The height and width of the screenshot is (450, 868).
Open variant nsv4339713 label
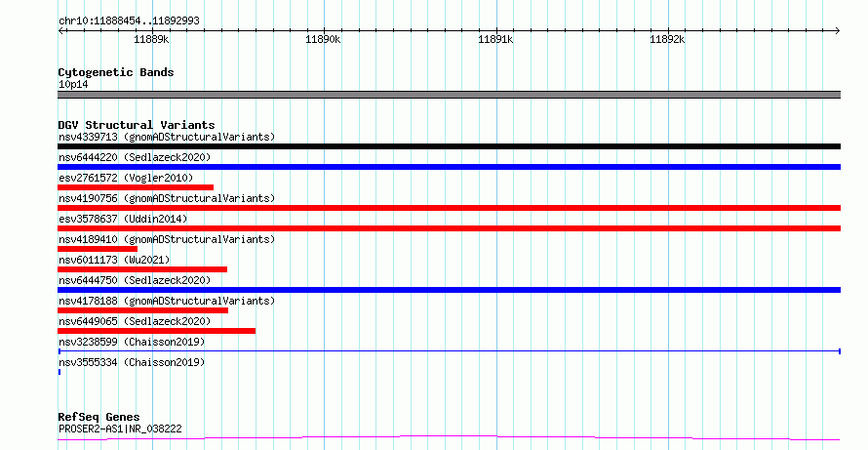(x=167, y=137)
